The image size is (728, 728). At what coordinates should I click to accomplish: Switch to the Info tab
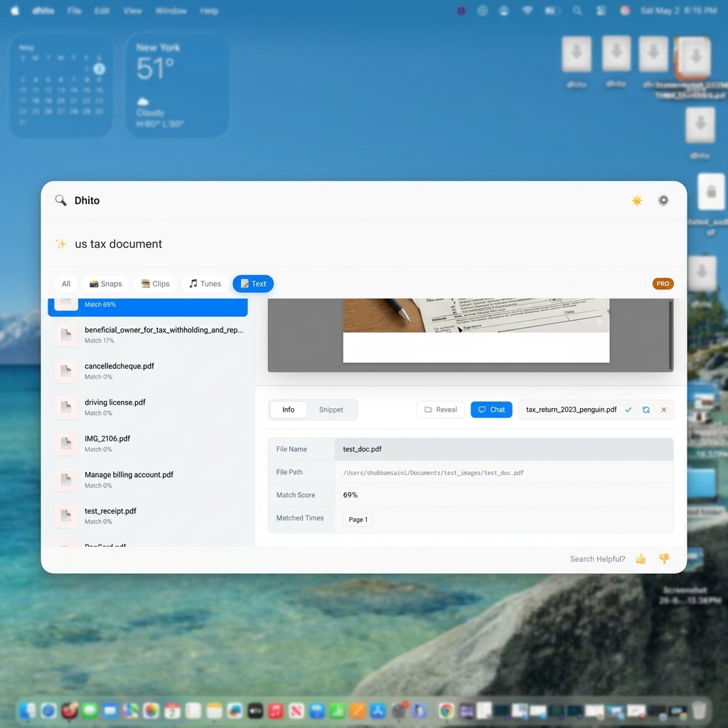tap(289, 409)
